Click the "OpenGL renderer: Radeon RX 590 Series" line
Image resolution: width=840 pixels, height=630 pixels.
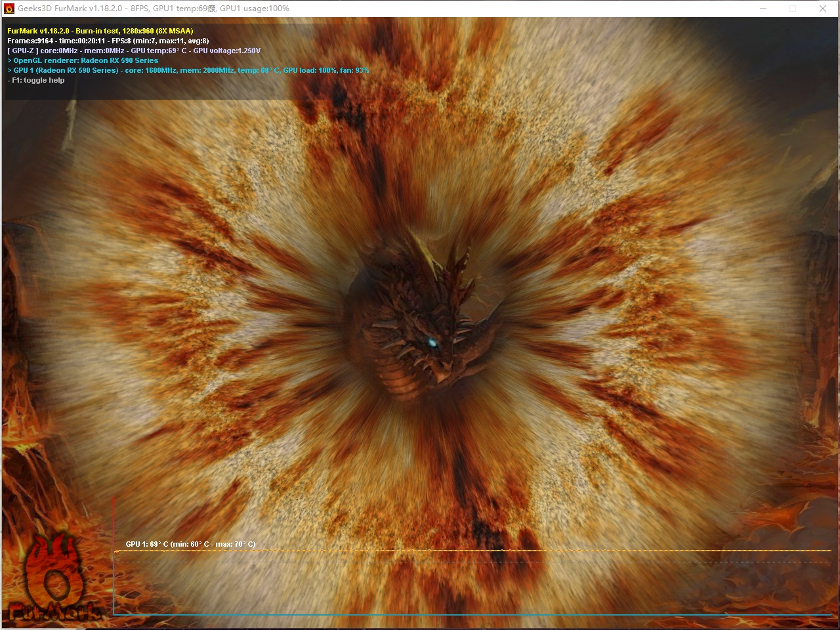[83, 60]
